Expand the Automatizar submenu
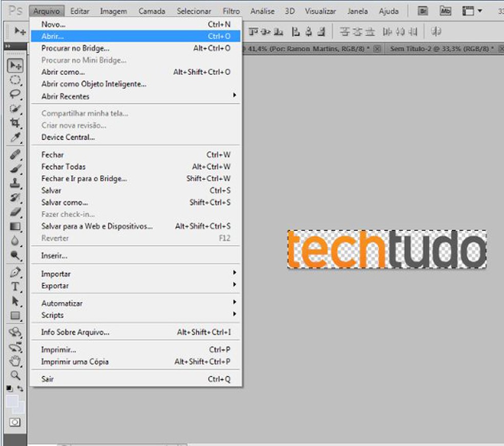 click(x=136, y=303)
